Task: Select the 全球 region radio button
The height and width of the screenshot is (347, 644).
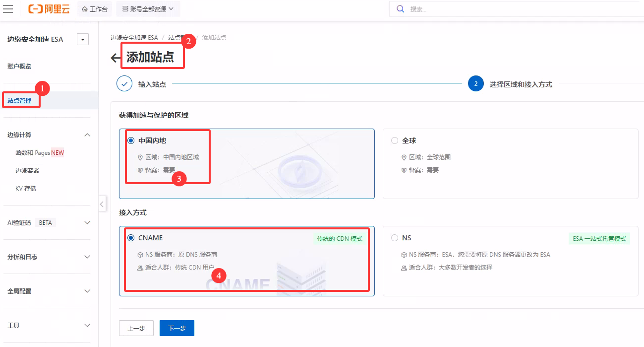Action: (x=395, y=140)
